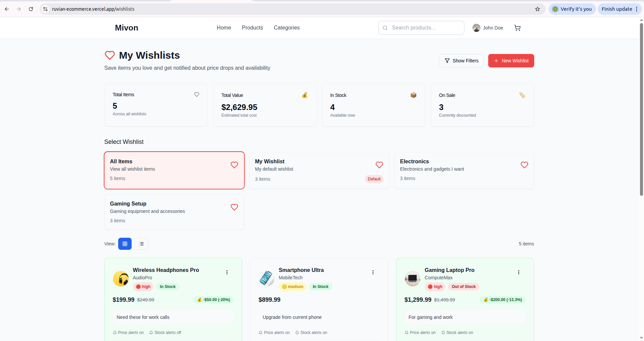The image size is (644, 341).
Task: Click into Search products field
Action: click(x=421, y=28)
